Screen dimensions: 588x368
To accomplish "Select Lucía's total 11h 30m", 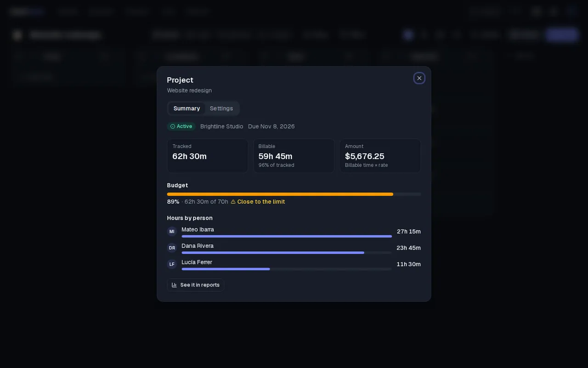I will click(409, 264).
